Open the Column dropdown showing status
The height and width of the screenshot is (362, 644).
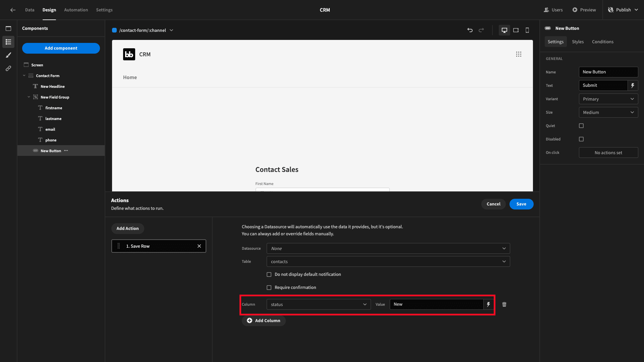(x=319, y=304)
